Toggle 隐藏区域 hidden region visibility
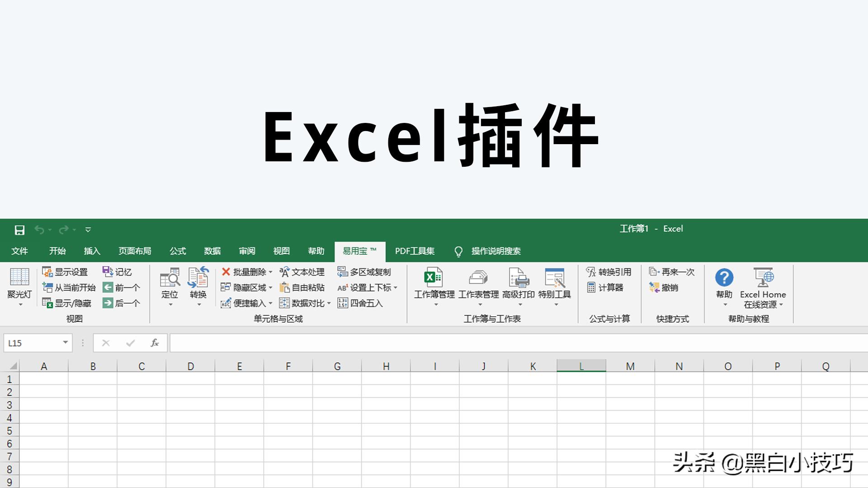This screenshot has height=488, width=868. point(244,288)
